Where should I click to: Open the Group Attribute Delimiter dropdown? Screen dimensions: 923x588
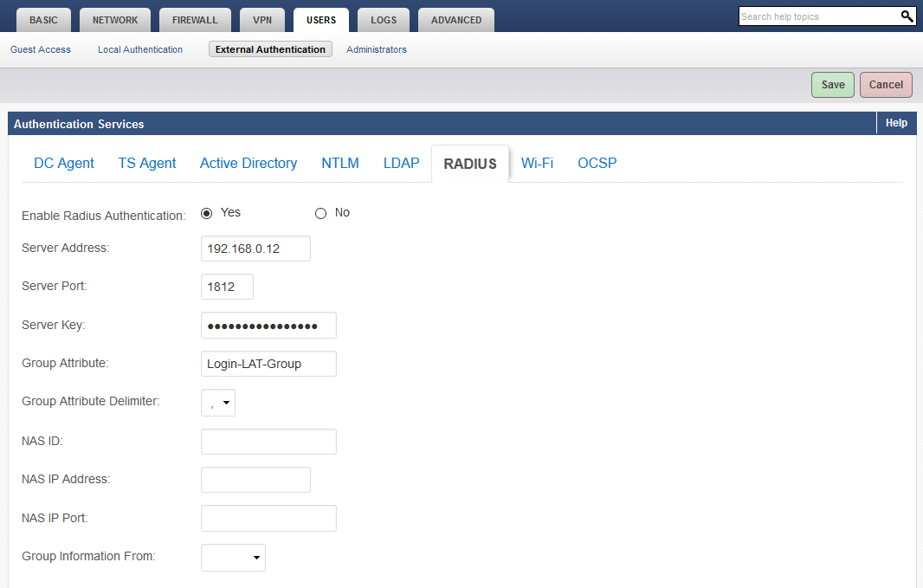[218, 403]
